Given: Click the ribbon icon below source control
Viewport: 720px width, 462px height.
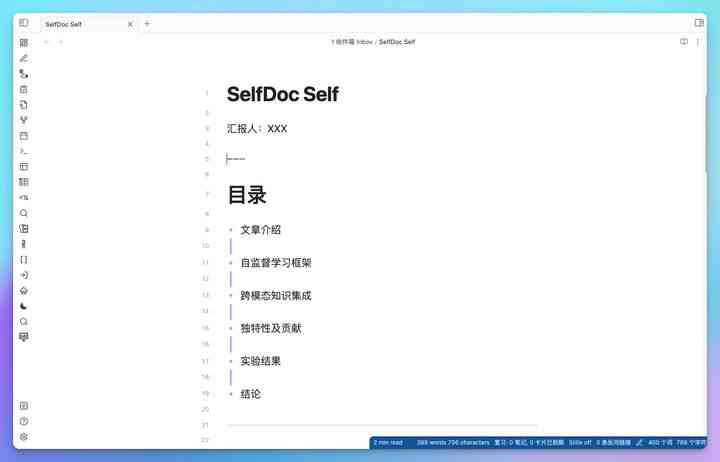Looking at the screenshot, I should tap(24, 89).
